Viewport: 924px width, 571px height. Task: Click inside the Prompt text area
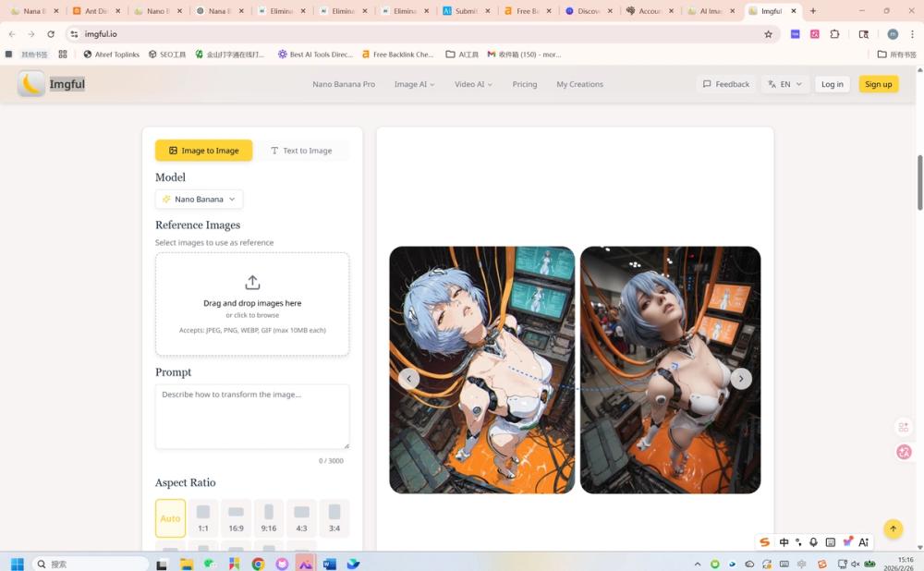(x=252, y=417)
